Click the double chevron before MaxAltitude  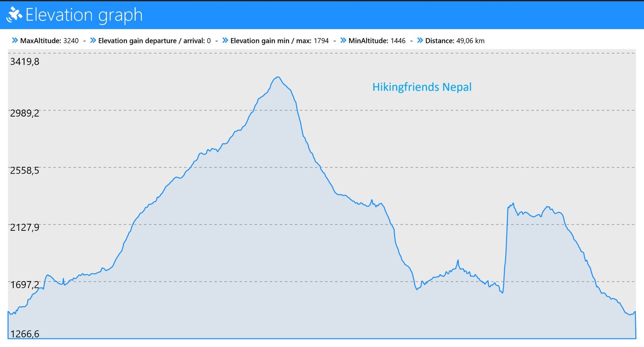coord(15,40)
